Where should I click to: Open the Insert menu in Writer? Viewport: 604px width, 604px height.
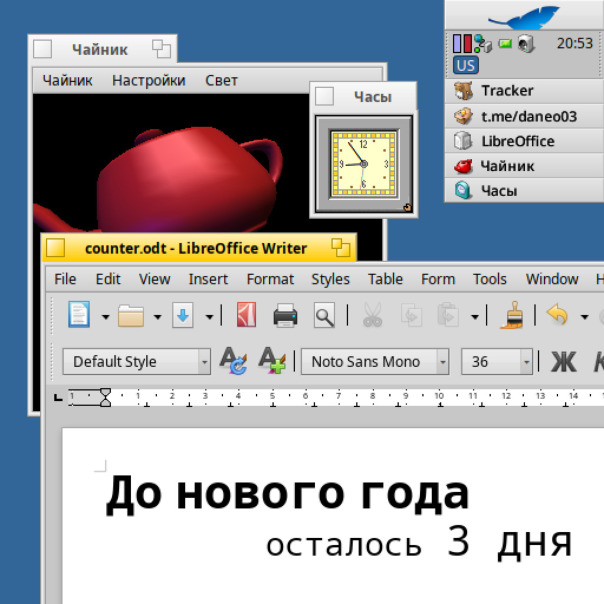(208, 279)
